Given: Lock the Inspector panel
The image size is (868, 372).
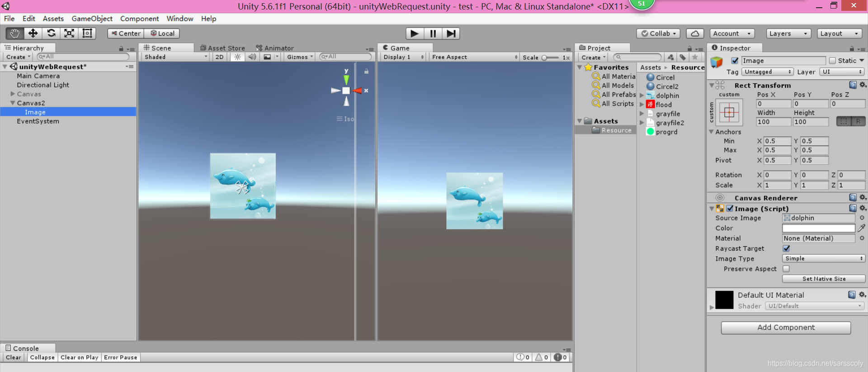Looking at the screenshot, I should coord(852,48).
